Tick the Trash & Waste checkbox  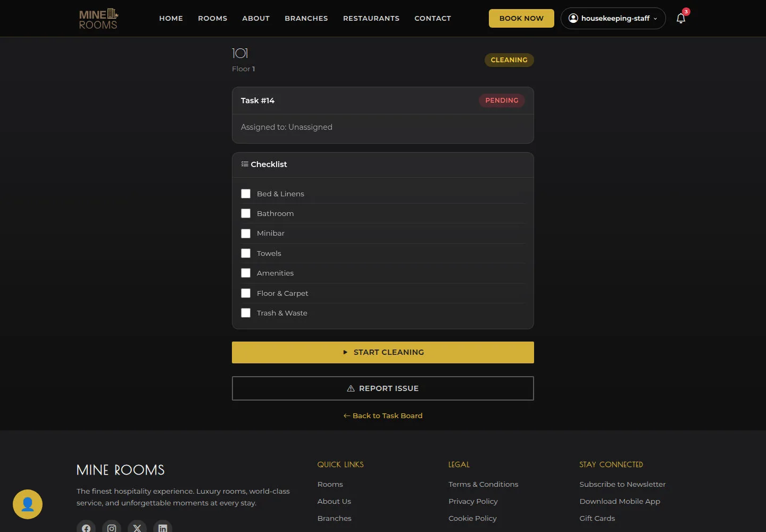click(246, 313)
